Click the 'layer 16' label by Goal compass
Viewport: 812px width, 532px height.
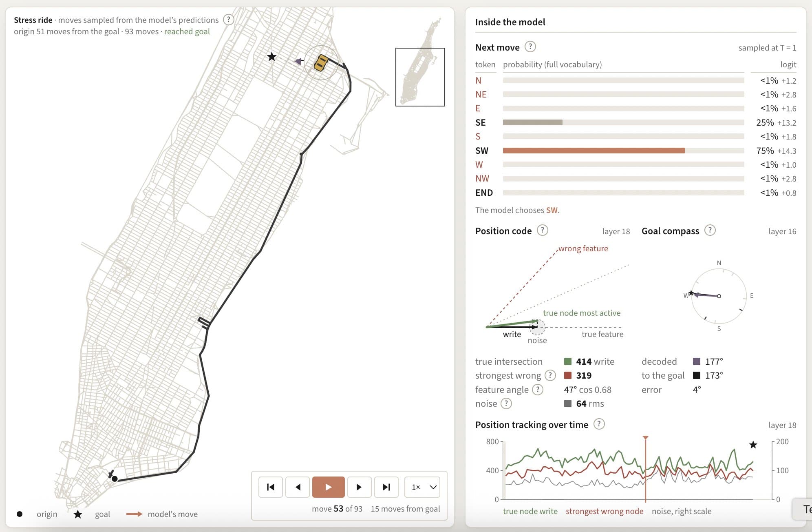782,231
